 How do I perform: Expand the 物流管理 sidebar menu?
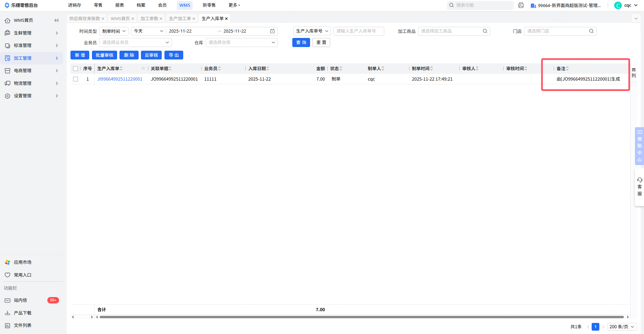pyautogui.click(x=32, y=84)
